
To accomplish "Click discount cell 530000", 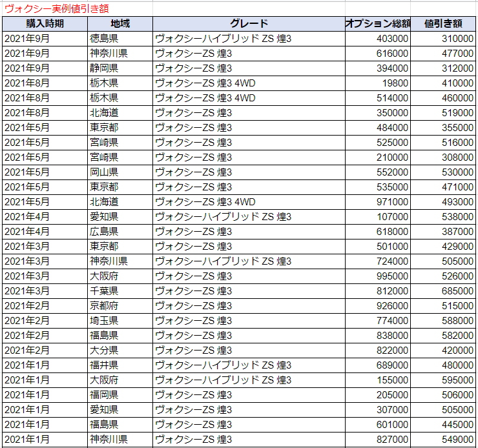I will click(443, 172).
